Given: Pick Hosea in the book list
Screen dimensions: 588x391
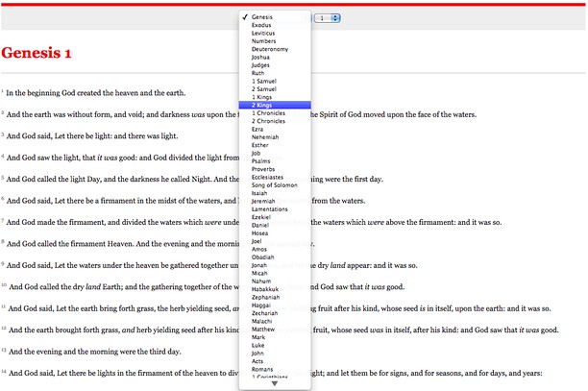Looking at the screenshot, I should tap(275, 233).
